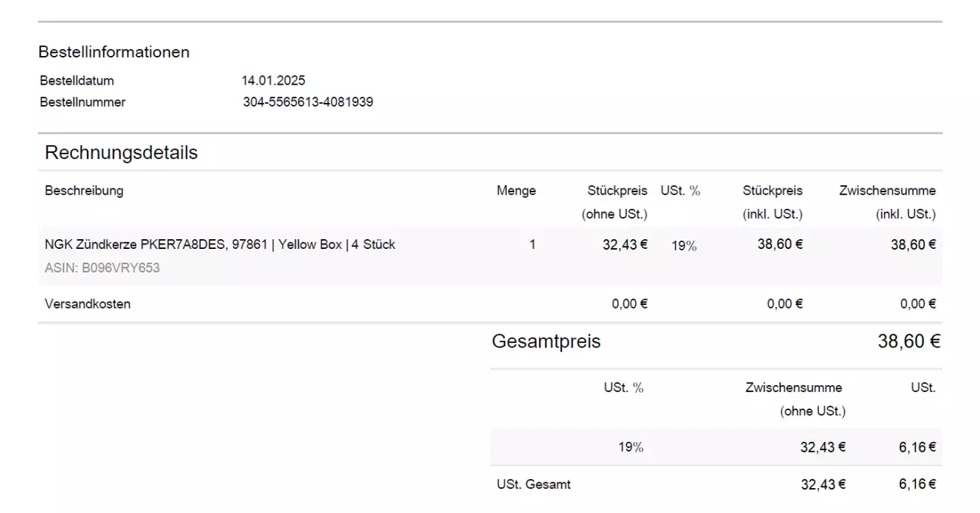Viewport: 980px width, 513px height.
Task: Click the Rechnungsdetails heading
Action: (x=121, y=153)
